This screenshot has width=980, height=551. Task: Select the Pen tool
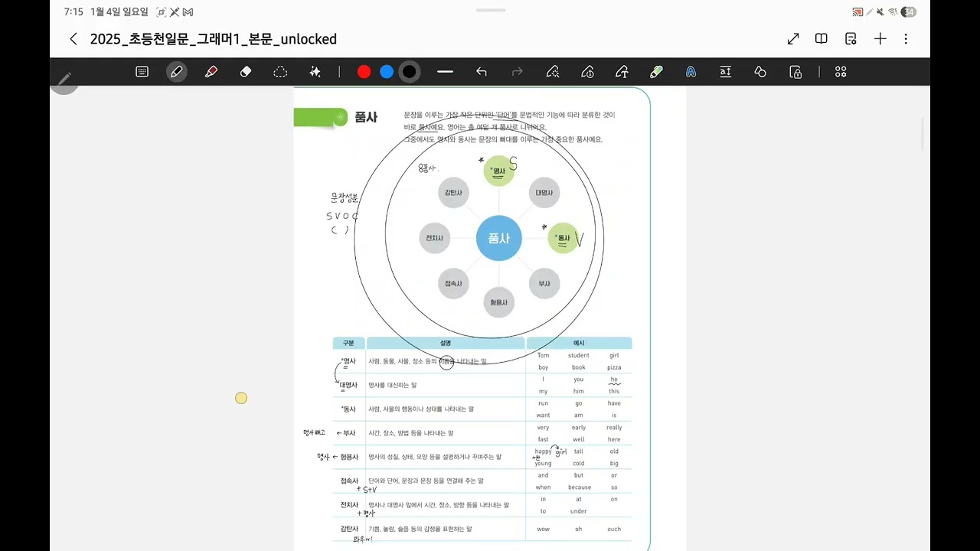tap(177, 72)
